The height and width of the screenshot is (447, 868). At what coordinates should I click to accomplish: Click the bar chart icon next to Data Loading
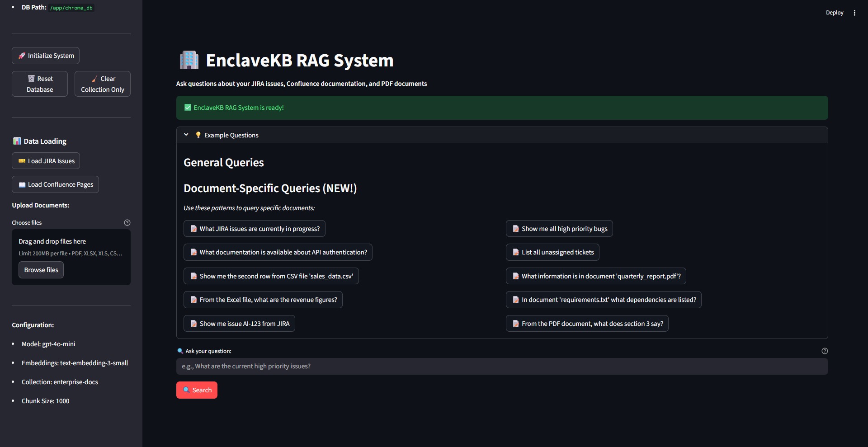pyautogui.click(x=17, y=141)
